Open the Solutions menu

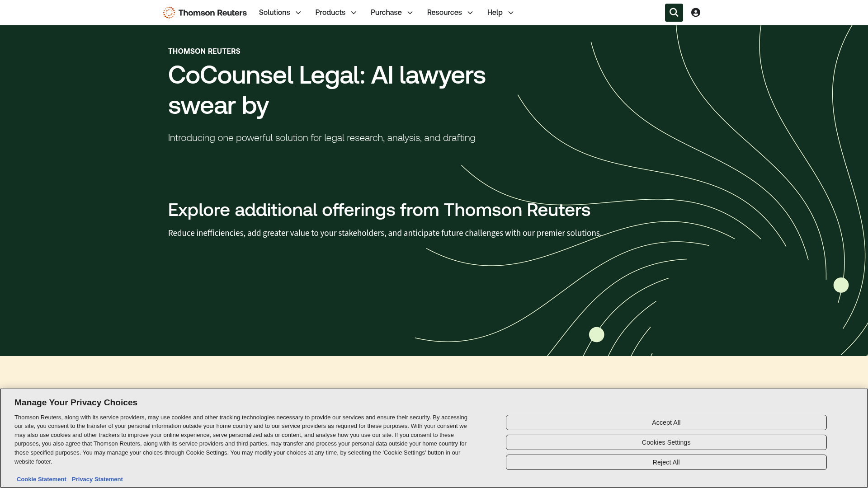point(274,13)
